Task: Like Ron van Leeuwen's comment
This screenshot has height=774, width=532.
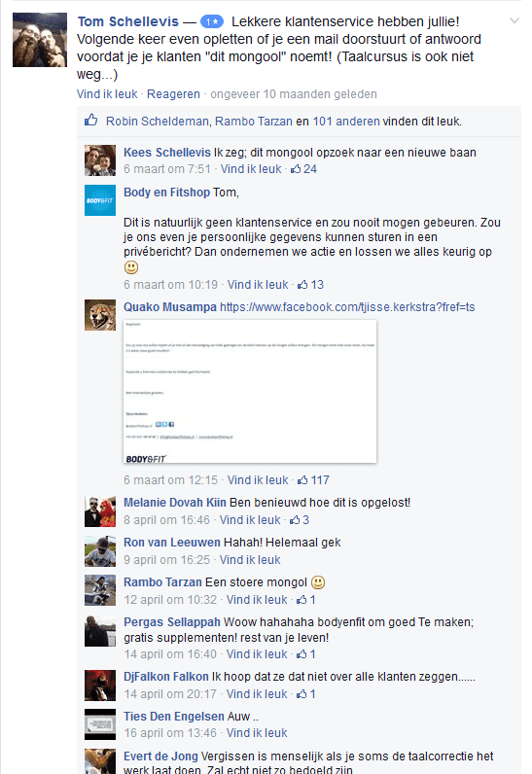Action: coord(250,560)
